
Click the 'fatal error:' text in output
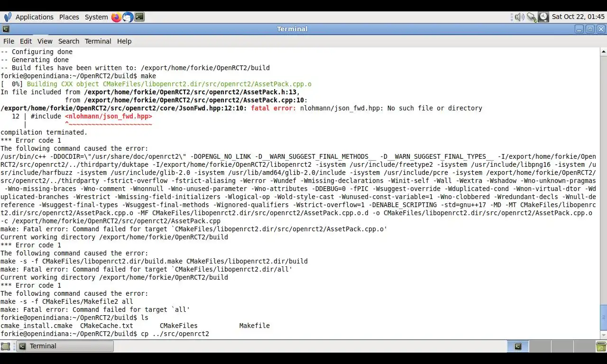[274, 108]
